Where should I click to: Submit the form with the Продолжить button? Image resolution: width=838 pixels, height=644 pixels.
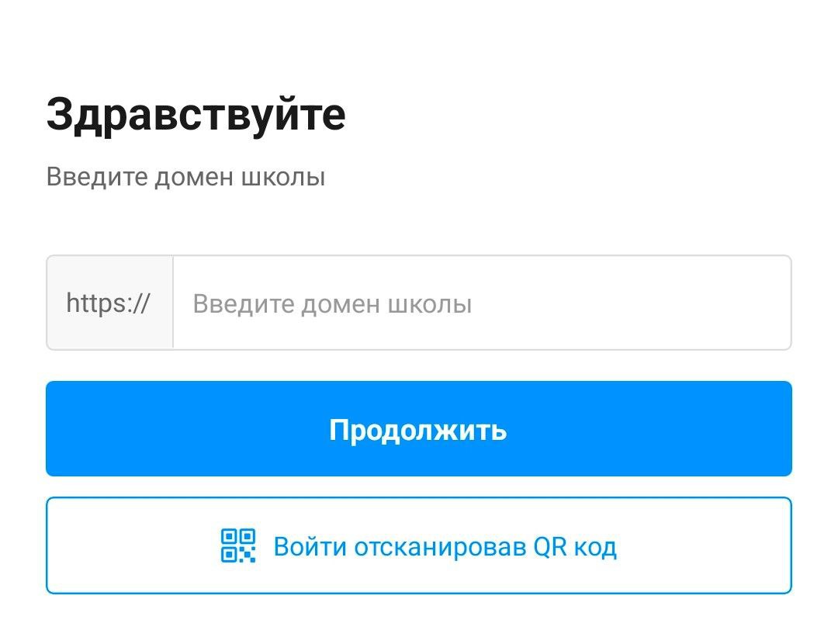pos(419,428)
